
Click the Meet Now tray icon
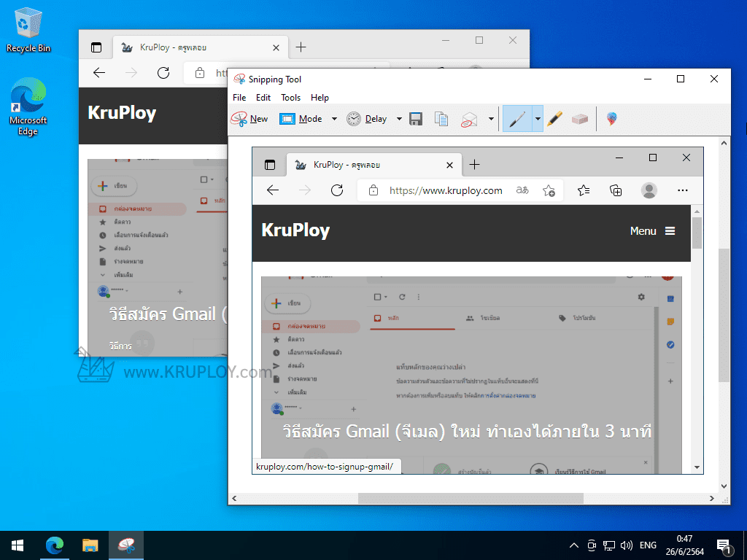592,545
